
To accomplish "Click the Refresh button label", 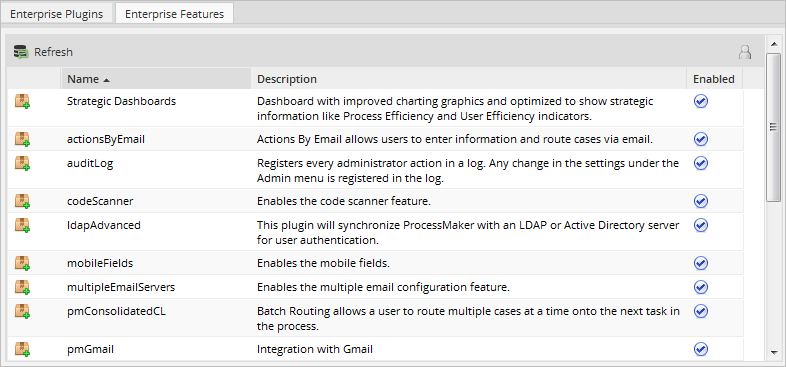I will pyautogui.click(x=53, y=52).
